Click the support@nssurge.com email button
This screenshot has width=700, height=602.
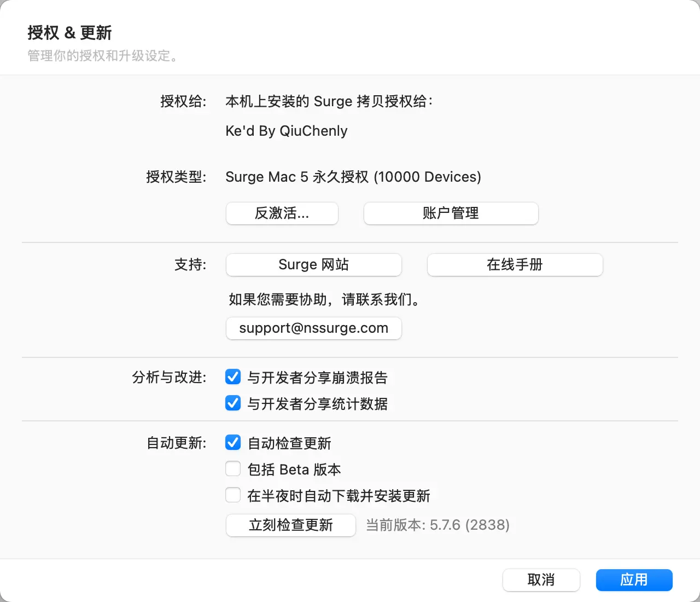point(314,328)
